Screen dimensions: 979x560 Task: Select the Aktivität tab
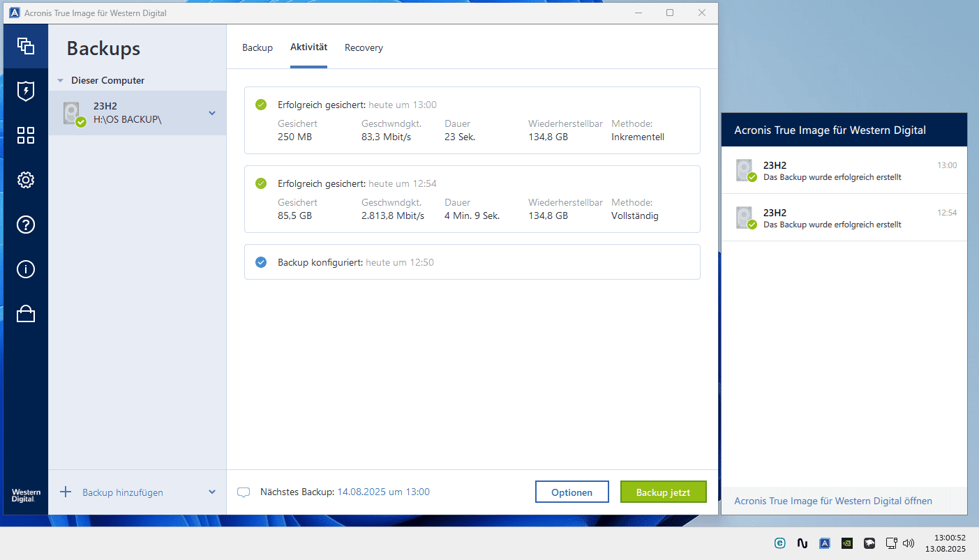pyautogui.click(x=308, y=47)
